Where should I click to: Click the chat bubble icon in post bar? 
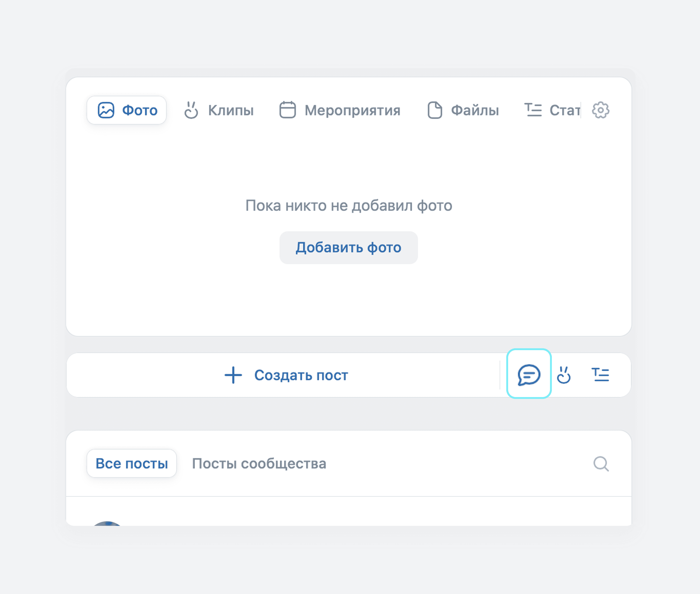pyautogui.click(x=529, y=375)
